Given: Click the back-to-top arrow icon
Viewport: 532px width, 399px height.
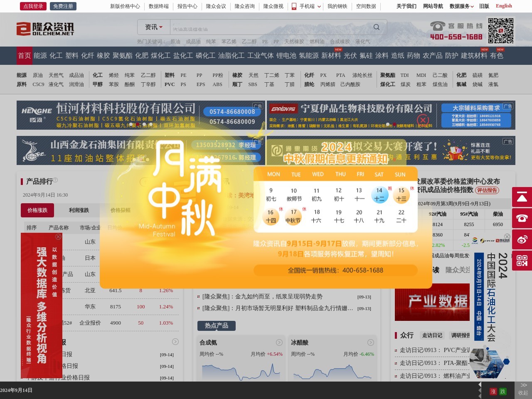Looking at the screenshot, I should pos(522,197).
